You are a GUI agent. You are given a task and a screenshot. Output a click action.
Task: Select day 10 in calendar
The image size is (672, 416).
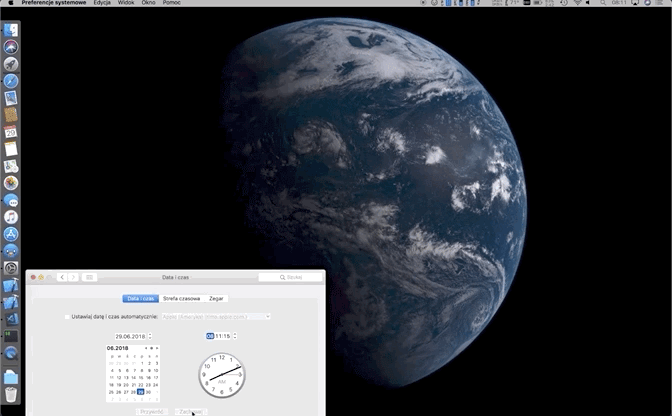(156, 371)
